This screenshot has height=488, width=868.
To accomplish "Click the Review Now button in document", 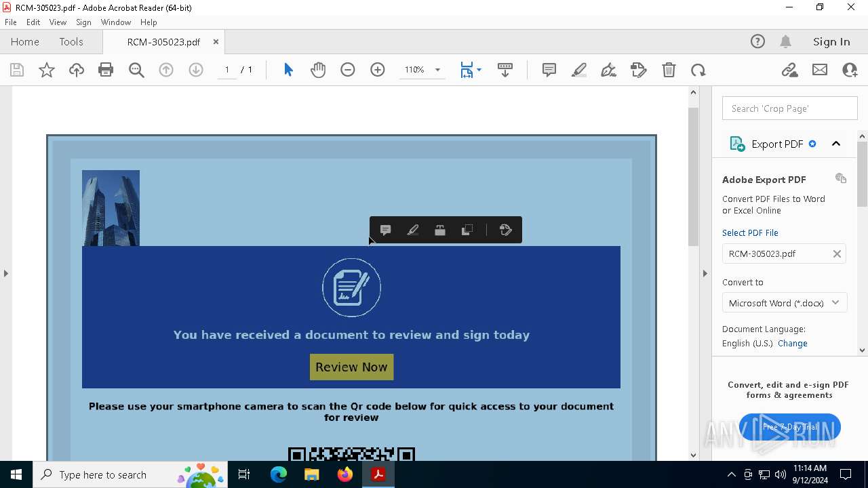I will tap(351, 367).
